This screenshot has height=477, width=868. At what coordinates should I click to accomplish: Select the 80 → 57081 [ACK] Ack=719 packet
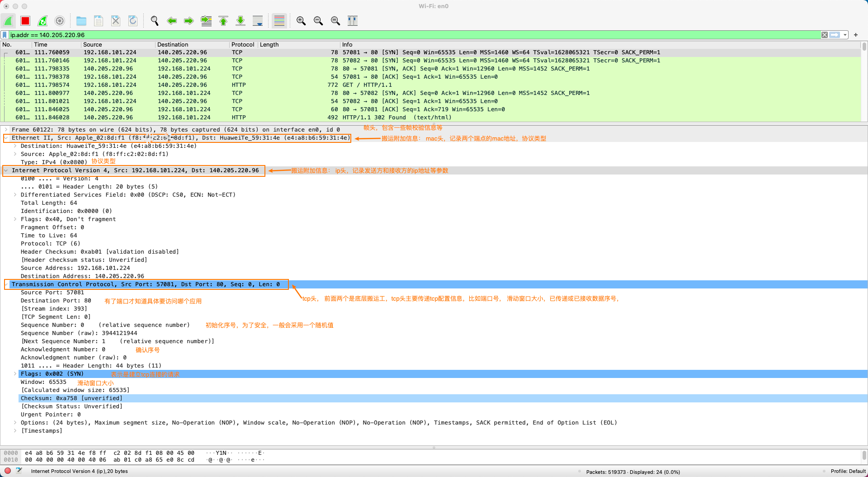[x=431, y=109]
